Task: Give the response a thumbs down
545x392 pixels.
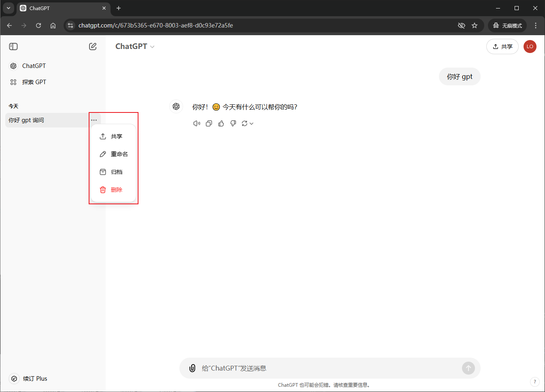Action: tap(233, 123)
